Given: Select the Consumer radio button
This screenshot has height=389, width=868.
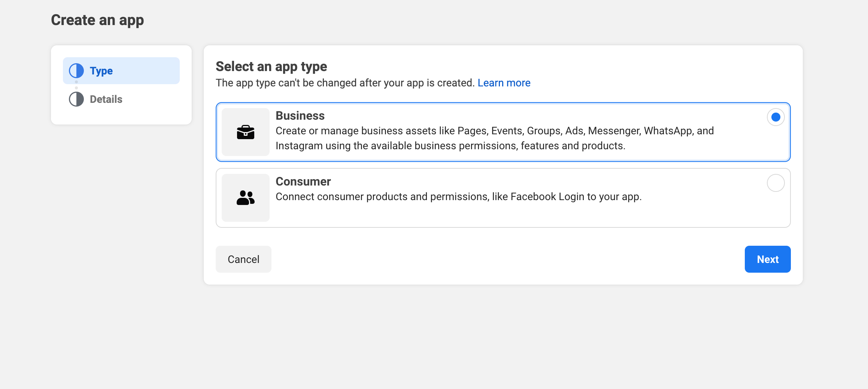Looking at the screenshot, I should click(x=776, y=183).
